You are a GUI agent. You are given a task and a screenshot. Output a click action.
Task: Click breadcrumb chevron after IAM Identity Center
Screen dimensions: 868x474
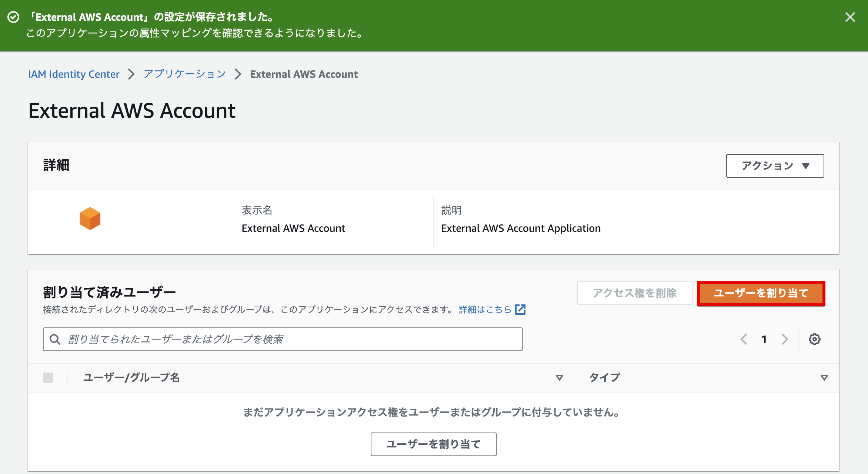131,74
